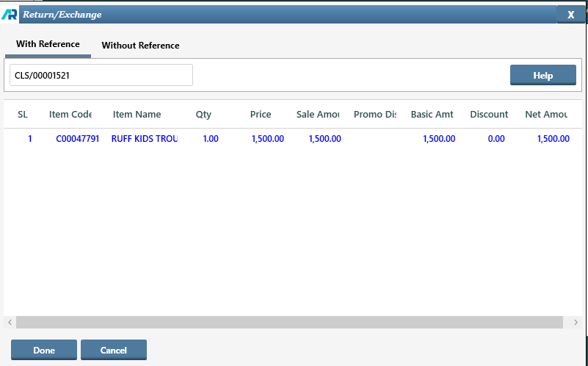This screenshot has height=366, width=588.
Task: Select the Qty column header
Action: tap(203, 115)
